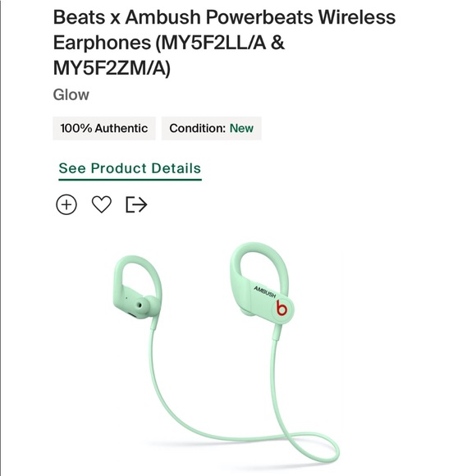Click the Condition badge label
This screenshot has height=476, width=476.
[x=197, y=128]
